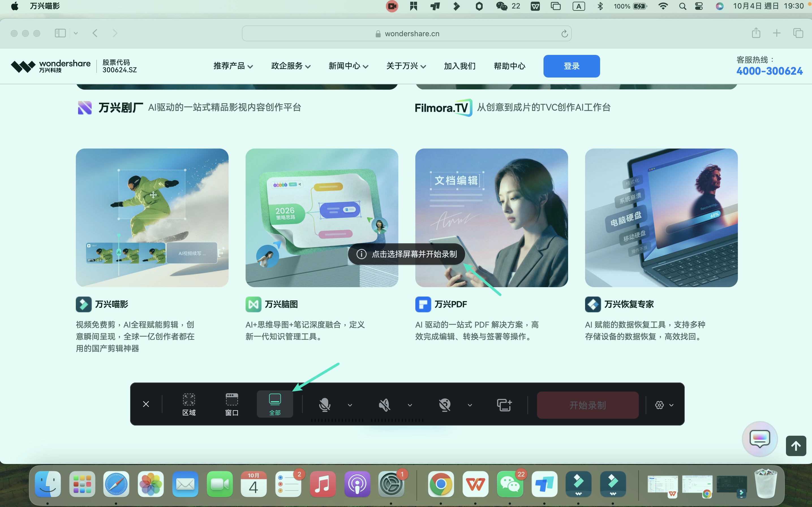Click the 万兴恢复专家 product icon
The image size is (812, 507).
(593, 304)
